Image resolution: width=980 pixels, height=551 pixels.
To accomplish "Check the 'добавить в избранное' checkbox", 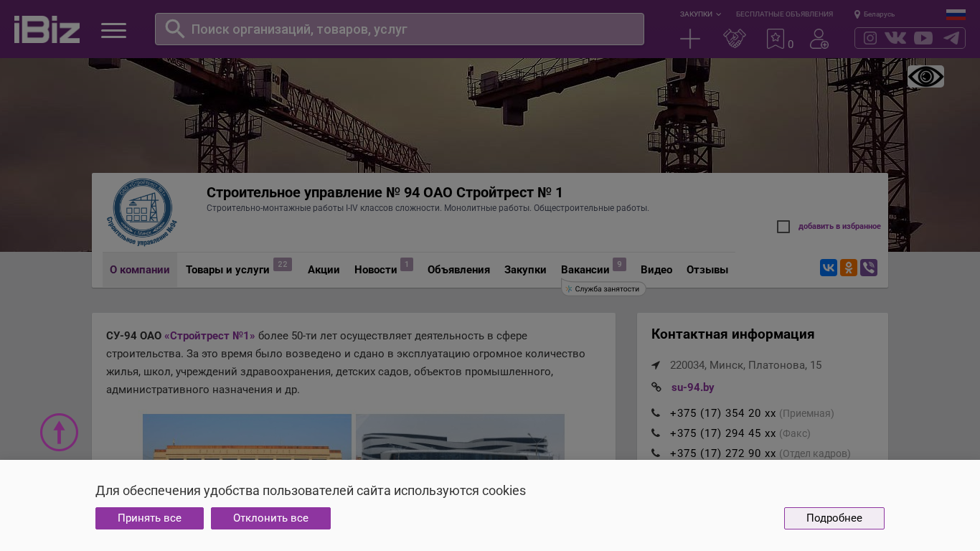I will pyautogui.click(x=783, y=227).
